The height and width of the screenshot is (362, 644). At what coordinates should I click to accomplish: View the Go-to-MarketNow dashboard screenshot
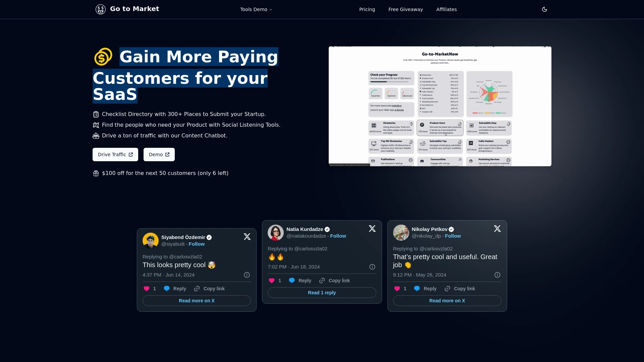pos(440,106)
